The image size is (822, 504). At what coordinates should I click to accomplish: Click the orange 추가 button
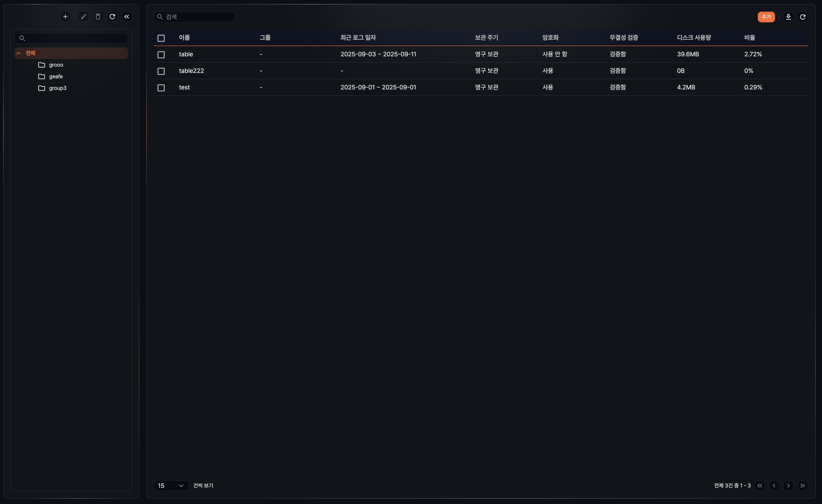(766, 17)
